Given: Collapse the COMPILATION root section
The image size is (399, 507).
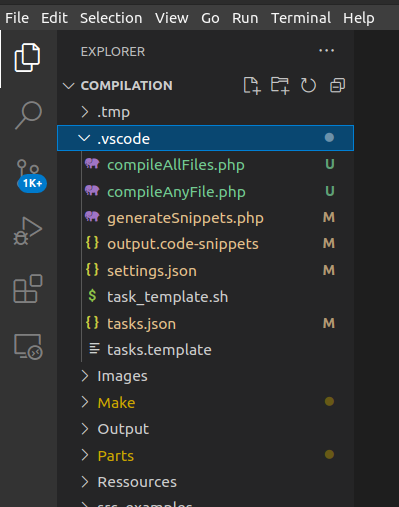Looking at the screenshot, I should tap(69, 86).
